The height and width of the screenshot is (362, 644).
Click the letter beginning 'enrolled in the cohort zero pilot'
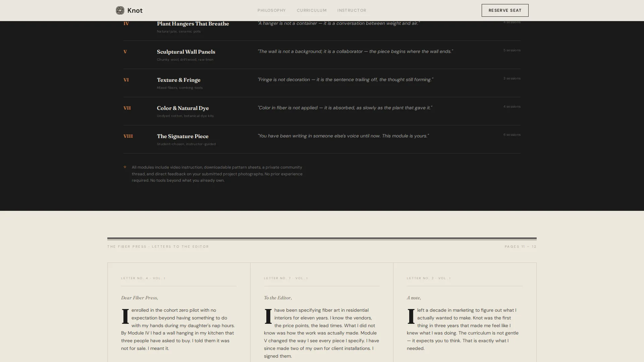coord(178,329)
